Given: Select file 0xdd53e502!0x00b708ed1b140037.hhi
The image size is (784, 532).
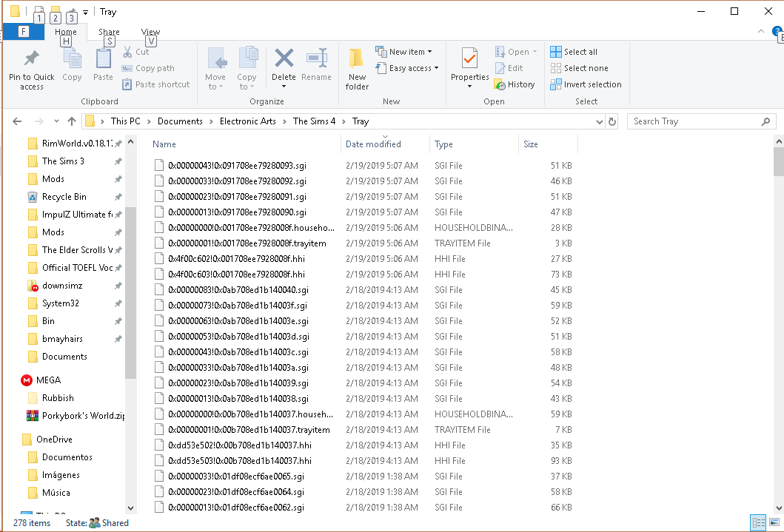Looking at the screenshot, I should click(240, 445).
